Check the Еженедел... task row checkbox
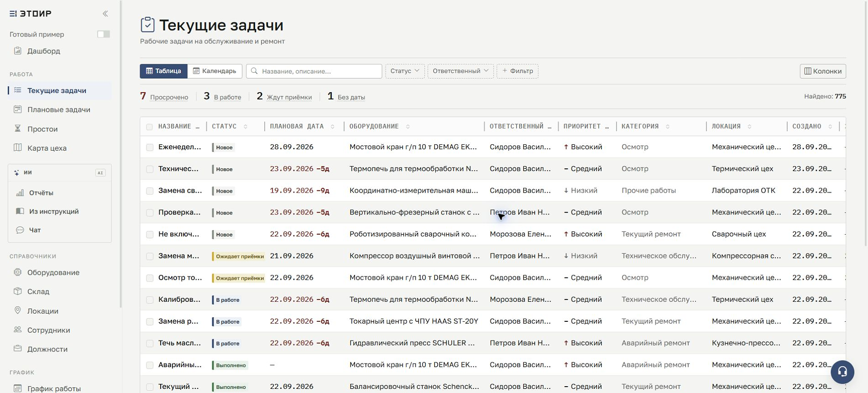Screen dimensions: 868x393 (149, 147)
